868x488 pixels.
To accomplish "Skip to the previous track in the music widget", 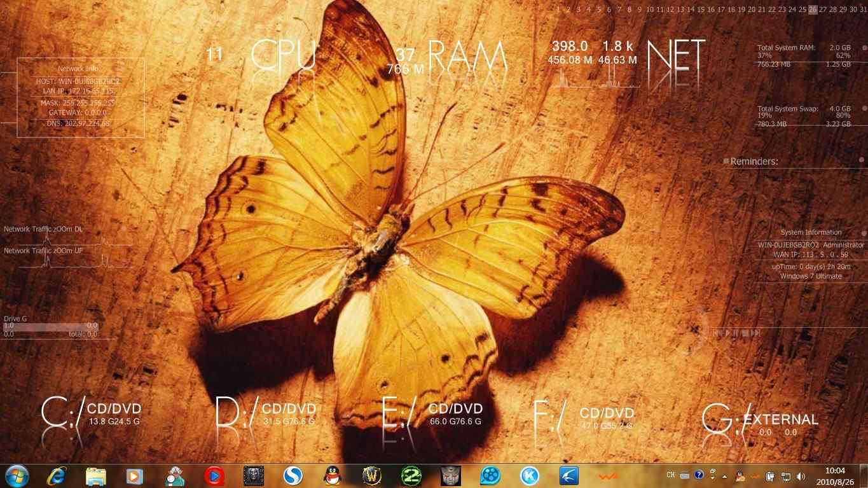I will (x=718, y=333).
